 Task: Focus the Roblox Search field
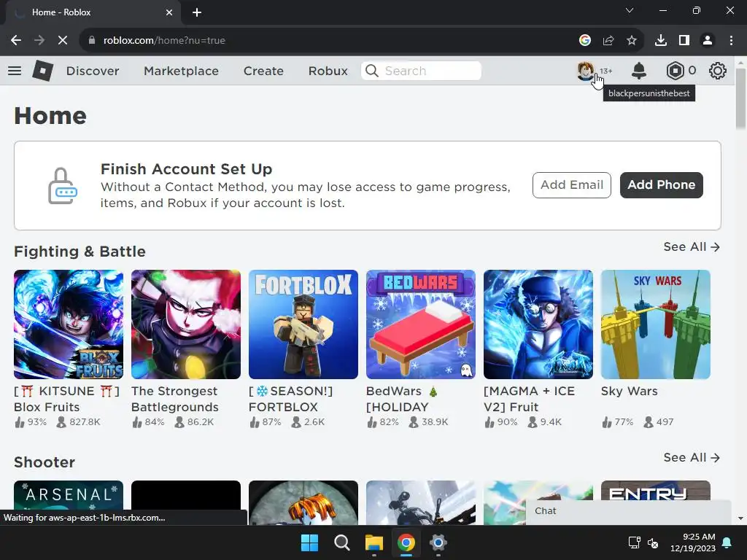(x=421, y=71)
